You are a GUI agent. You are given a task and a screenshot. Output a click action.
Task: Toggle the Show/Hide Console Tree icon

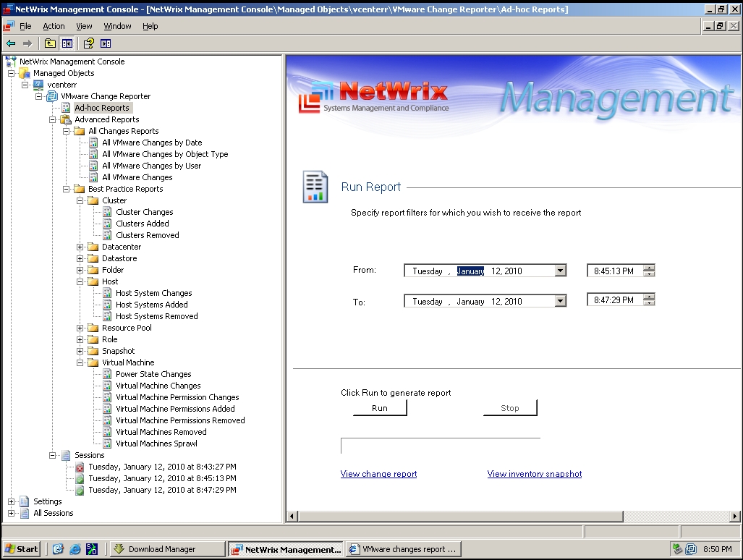tap(67, 43)
